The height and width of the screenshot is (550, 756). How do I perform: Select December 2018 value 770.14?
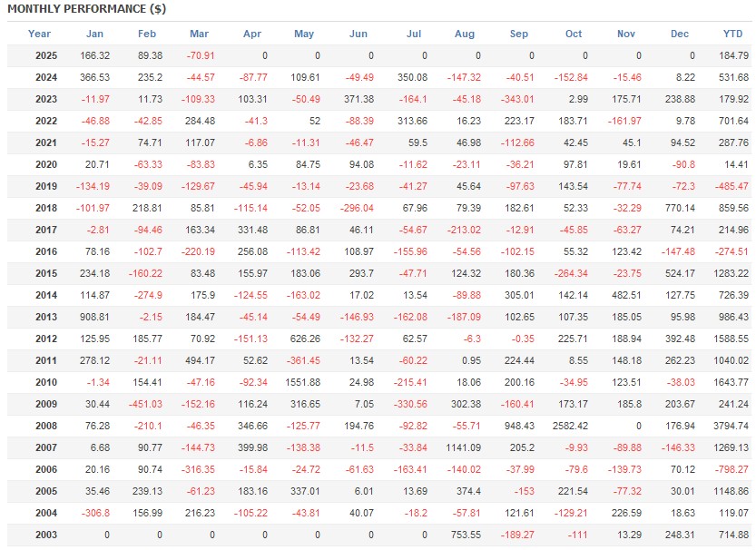(680, 208)
